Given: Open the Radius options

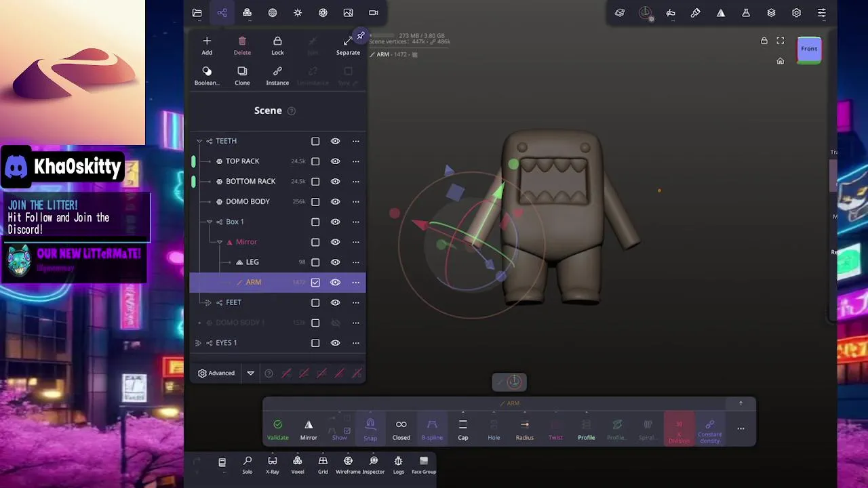Looking at the screenshot, I should click(524, 429).
